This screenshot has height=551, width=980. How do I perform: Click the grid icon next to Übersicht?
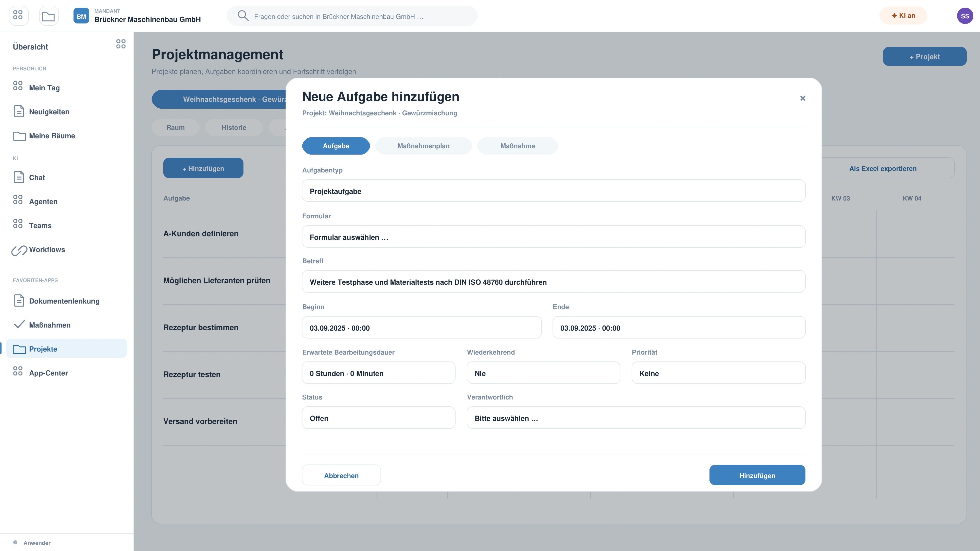(121, 44)
